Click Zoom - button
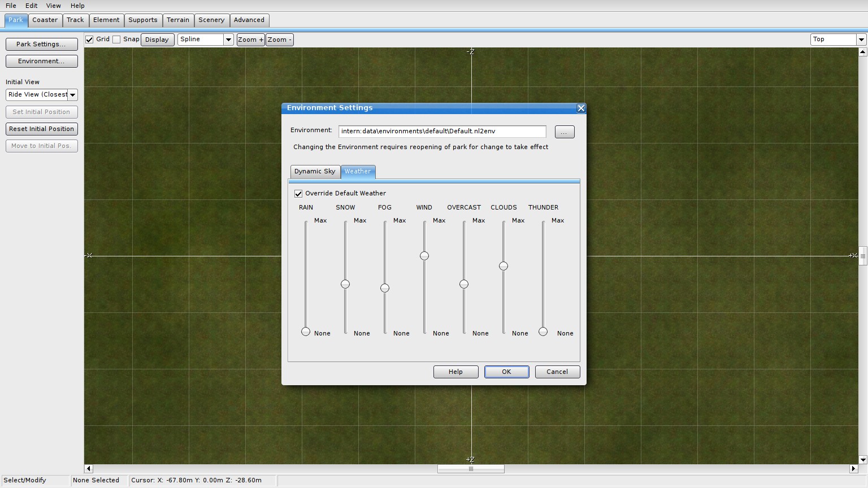 click(x=280, y=40)
